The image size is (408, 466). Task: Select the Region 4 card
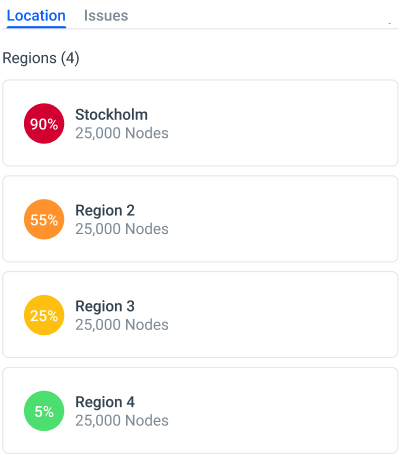tap(200, 410)
